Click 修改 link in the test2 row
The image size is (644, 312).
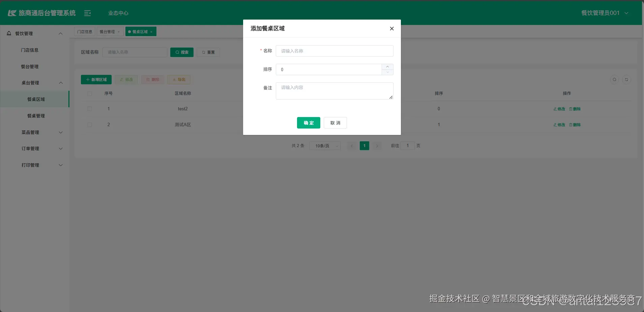click(559, 109)
